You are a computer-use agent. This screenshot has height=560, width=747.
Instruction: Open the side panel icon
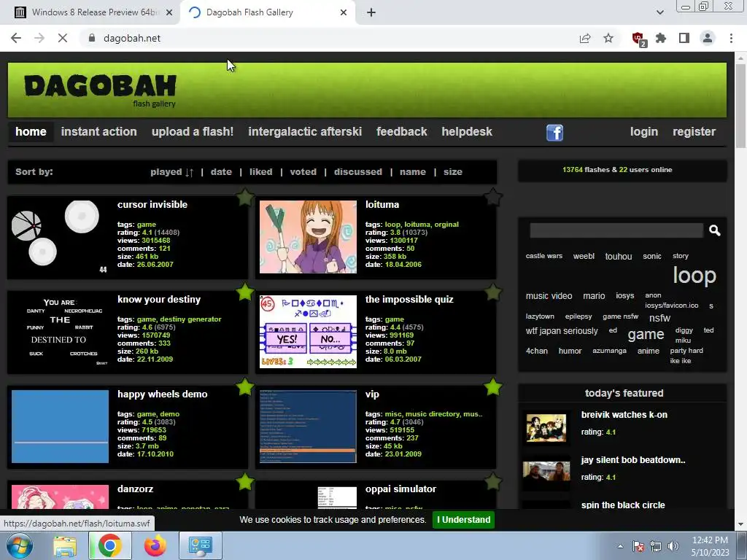tap(684, 38)
